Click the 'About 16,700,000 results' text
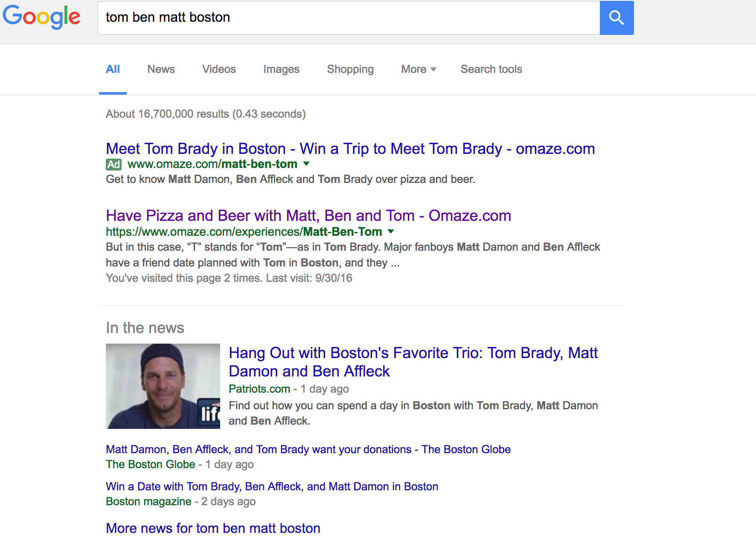 (x=206, y=114)
